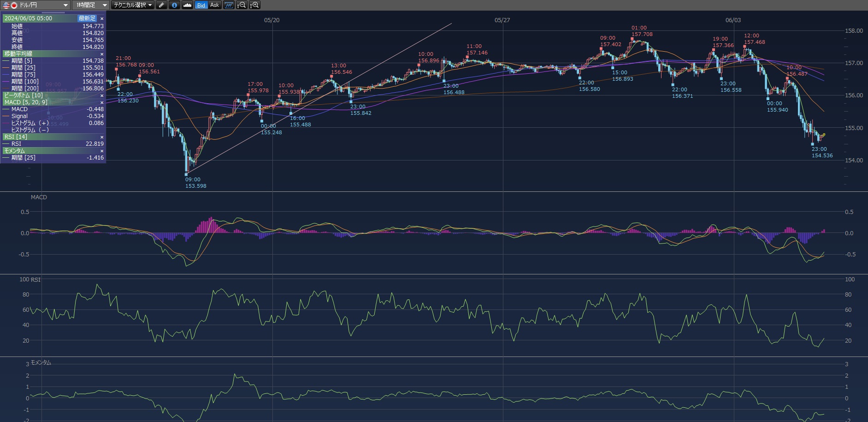Click the area chart type icon

point(187,5)
